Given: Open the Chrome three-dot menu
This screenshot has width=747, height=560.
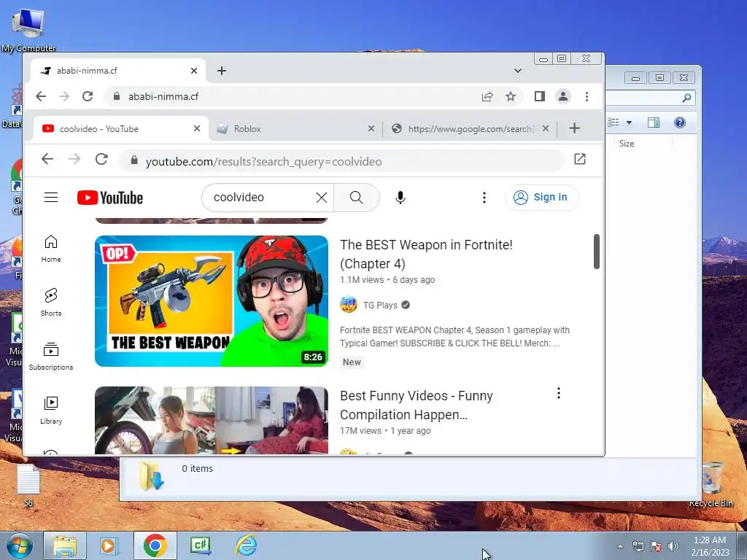Looking at the screenshot, I should point(587,97).
